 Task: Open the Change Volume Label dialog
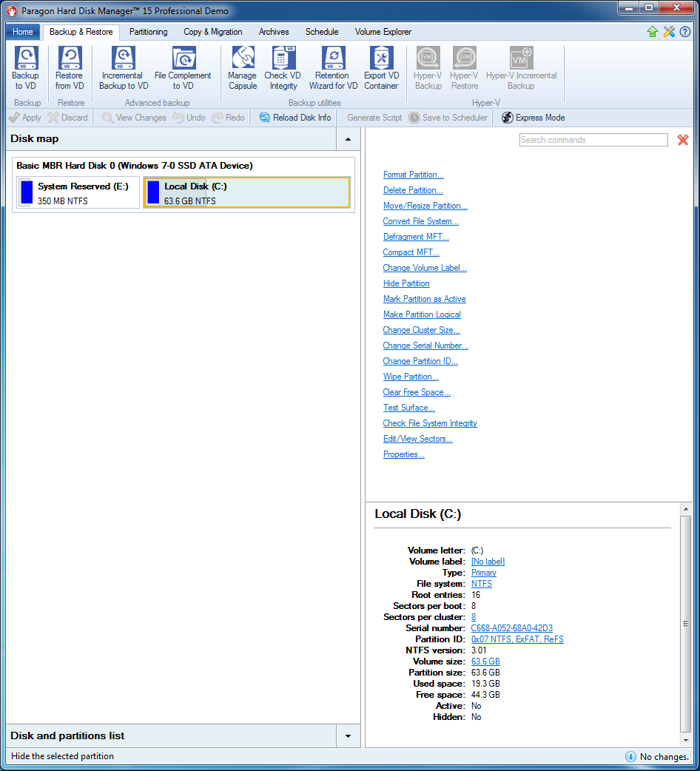pyautogui.click(x=425, y=268)
